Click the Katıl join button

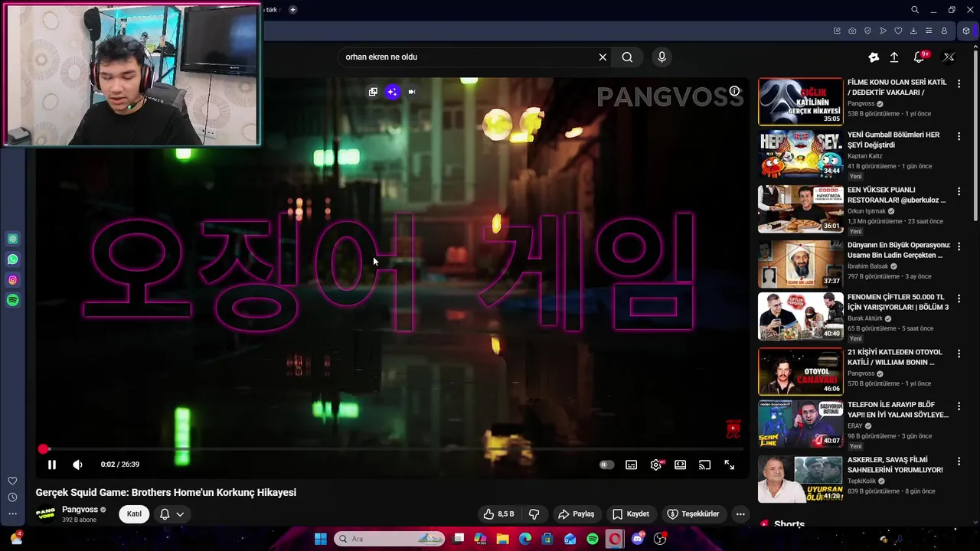(134, 514)
